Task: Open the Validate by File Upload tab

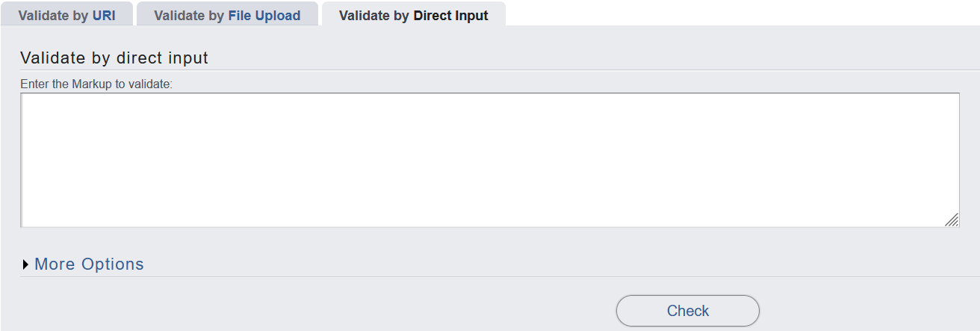Action: click(x=227, y=15)
